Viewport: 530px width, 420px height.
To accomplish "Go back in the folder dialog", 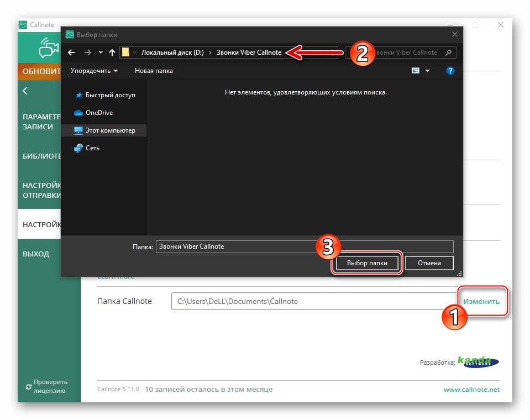I will [71, 53].
